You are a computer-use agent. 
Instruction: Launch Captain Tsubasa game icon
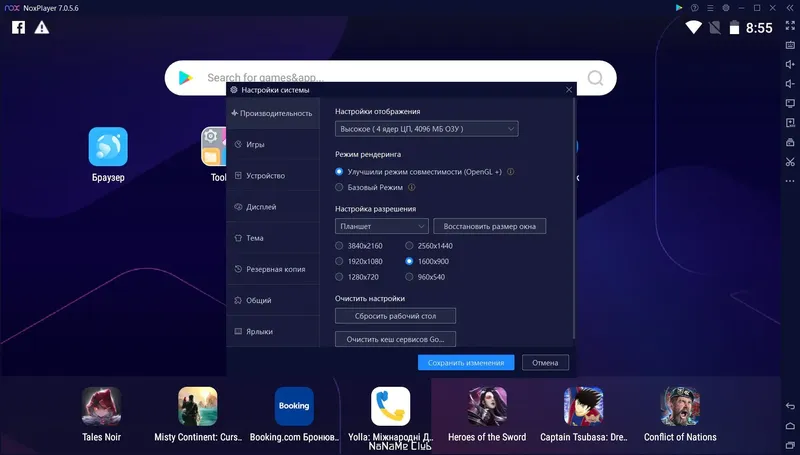pos(584,406)
